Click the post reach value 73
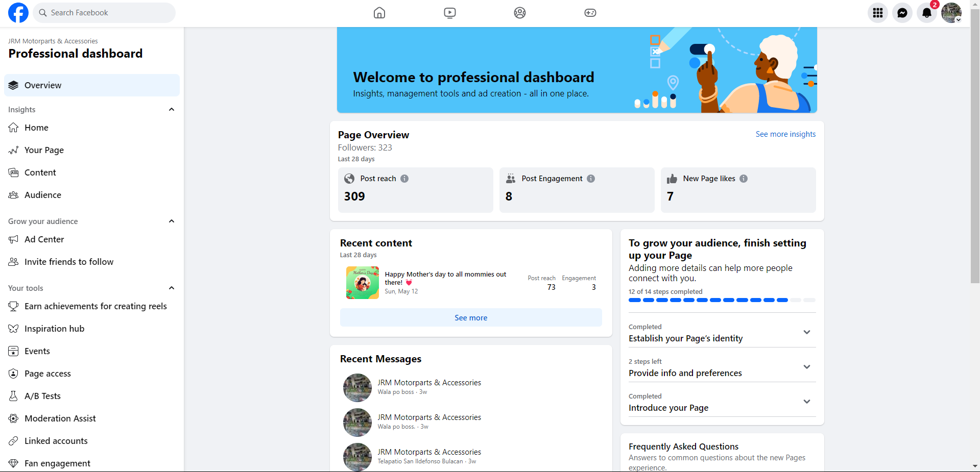The image size is (980, 472). tap(552, 287)
